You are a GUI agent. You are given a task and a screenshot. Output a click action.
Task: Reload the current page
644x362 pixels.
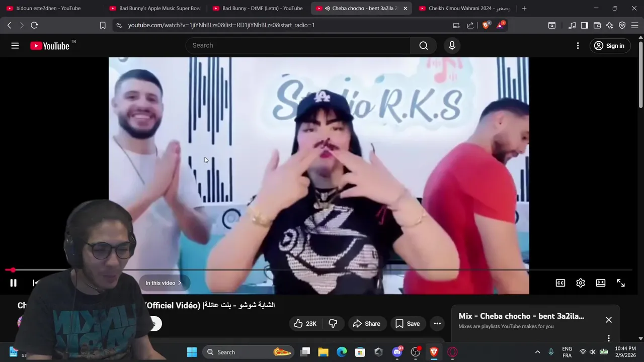pos(34,25)
